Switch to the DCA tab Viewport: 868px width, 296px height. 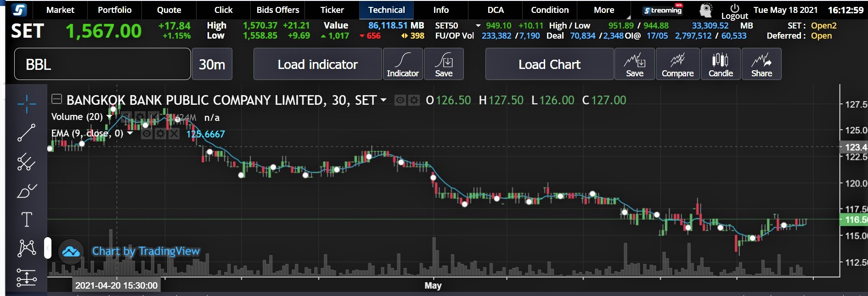[x=496, y=10]
